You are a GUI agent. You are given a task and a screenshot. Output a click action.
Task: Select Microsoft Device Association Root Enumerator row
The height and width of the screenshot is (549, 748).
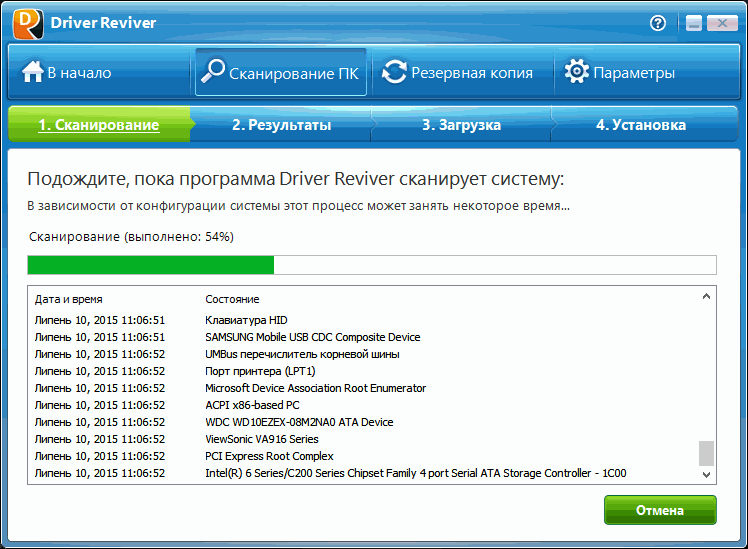point(365,388)
